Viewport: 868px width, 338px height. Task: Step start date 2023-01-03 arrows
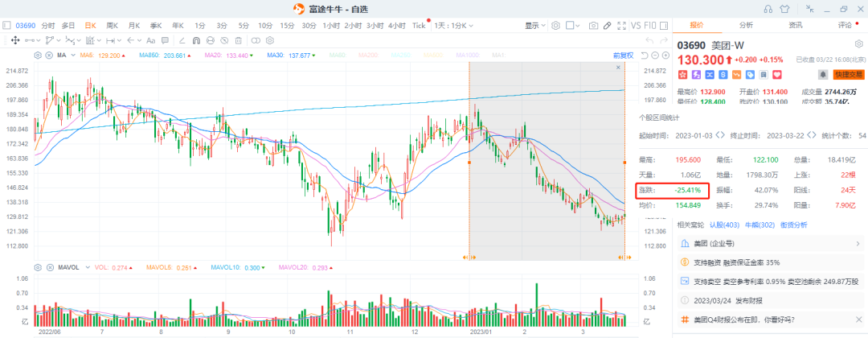(719, 135)
